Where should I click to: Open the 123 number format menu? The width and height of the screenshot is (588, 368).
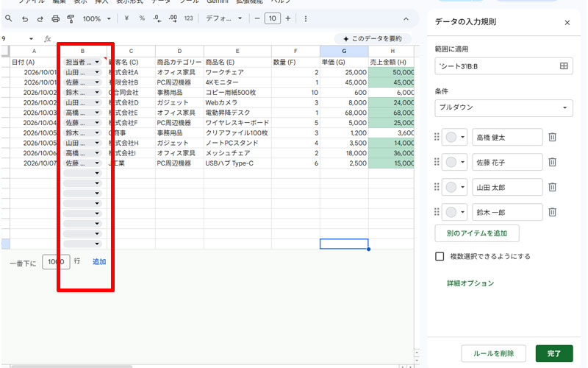coord(189,18)
